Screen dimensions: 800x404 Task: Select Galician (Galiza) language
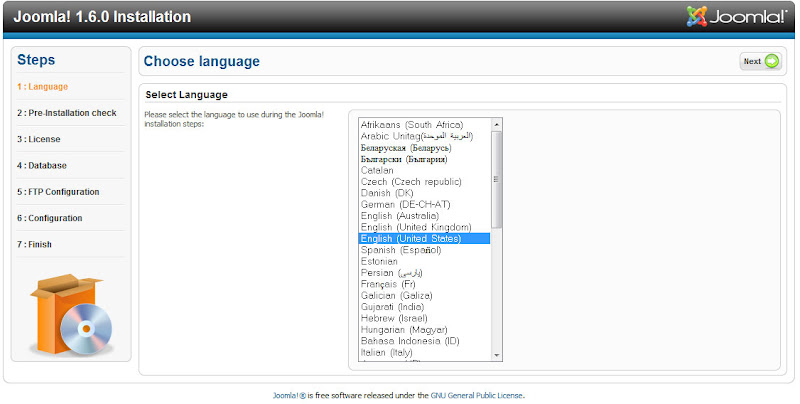[x=424, y=295]
